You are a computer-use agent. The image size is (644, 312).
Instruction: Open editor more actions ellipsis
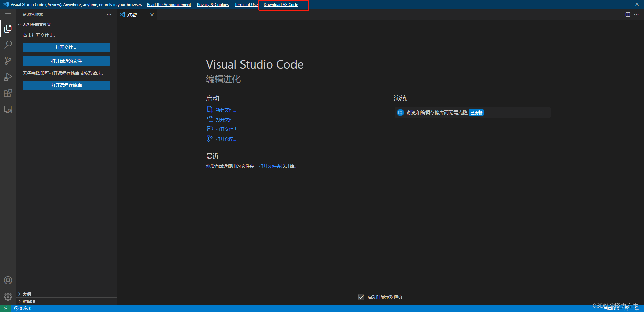(636, 15)
